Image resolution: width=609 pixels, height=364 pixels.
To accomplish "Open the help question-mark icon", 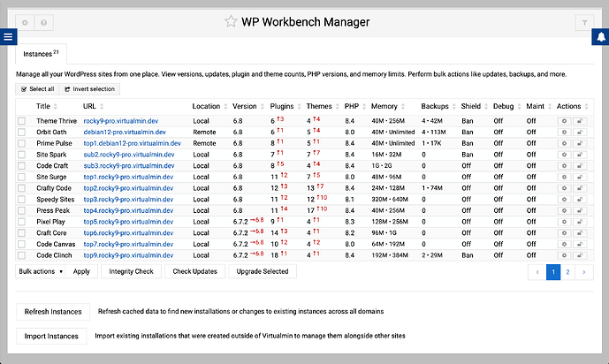I will (44, 22).
